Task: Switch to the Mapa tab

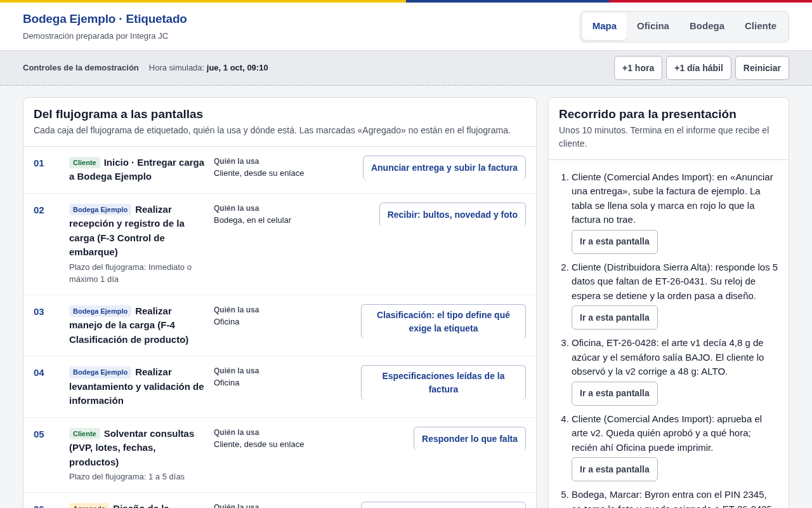Action: [x=605, y=26]
